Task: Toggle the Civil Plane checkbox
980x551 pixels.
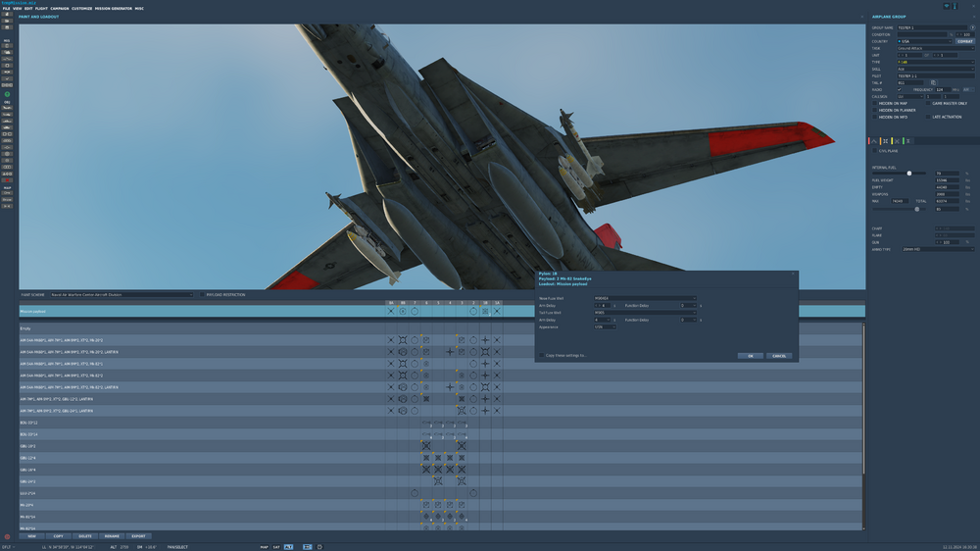Action: point(875,151)
